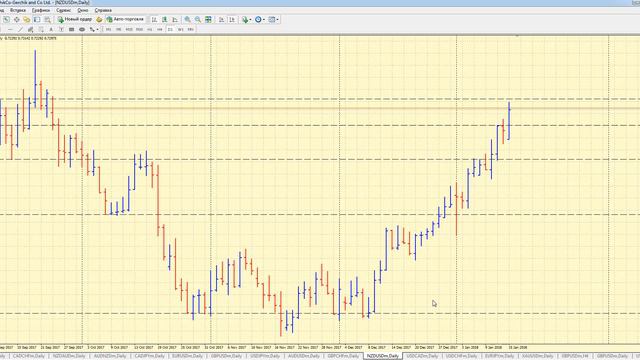Switch to the USDCADm,Daily chart tab
The height and width of the screenshot is (360, 640).
(422, 356)
